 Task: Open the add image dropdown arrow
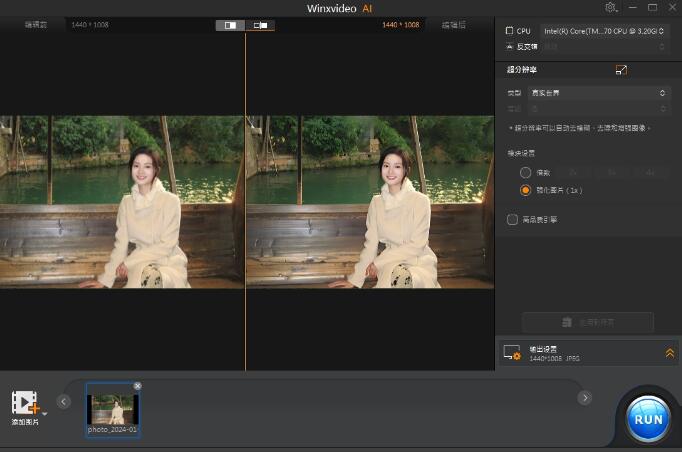click(44, 414)
